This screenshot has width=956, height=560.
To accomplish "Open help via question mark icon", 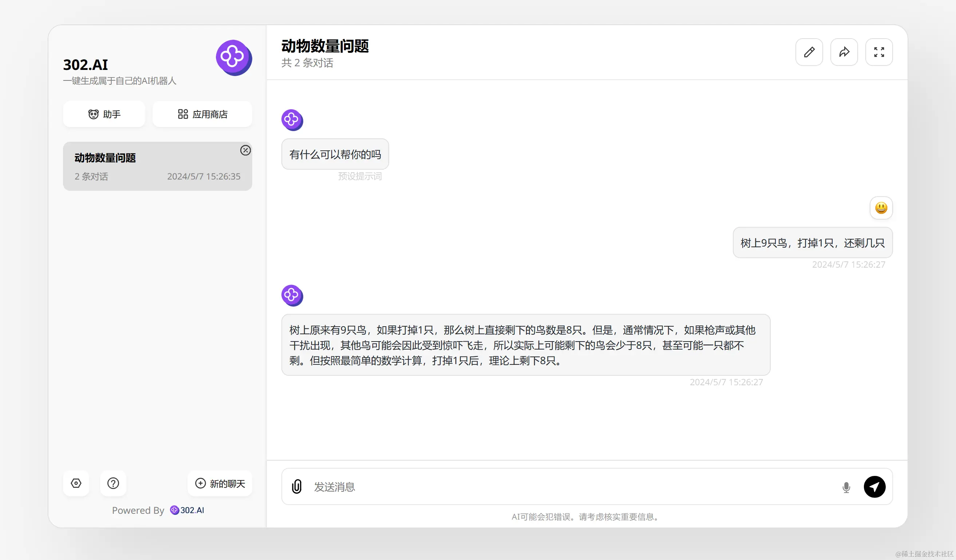I will (x=113, y=484).
